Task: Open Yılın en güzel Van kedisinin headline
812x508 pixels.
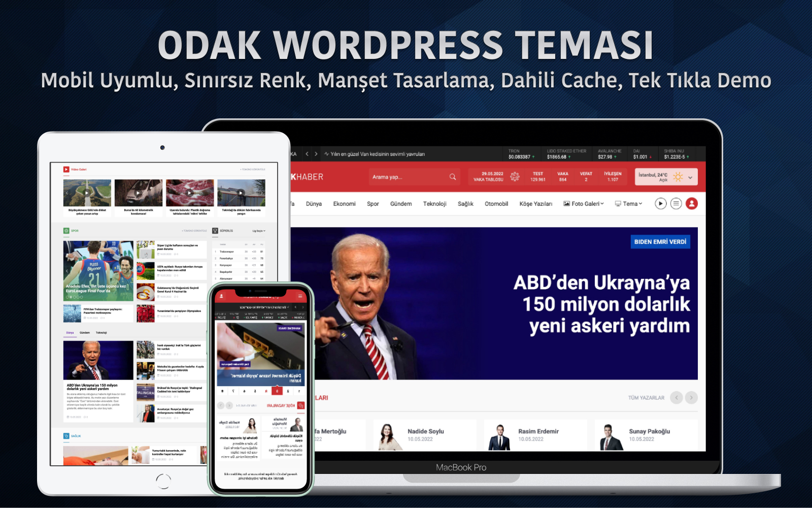Action: (x=378, y=154)
